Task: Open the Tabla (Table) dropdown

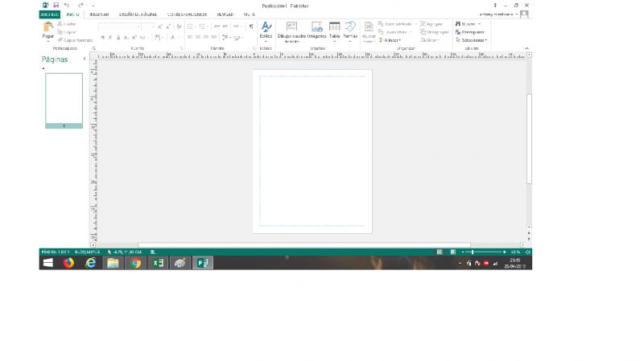Action: [335, 31]
